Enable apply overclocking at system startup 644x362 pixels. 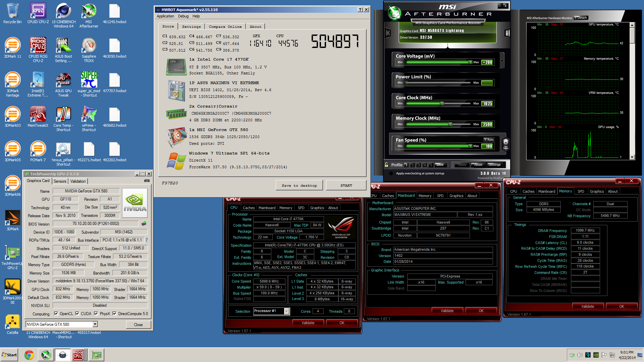(x=391, y=173)
